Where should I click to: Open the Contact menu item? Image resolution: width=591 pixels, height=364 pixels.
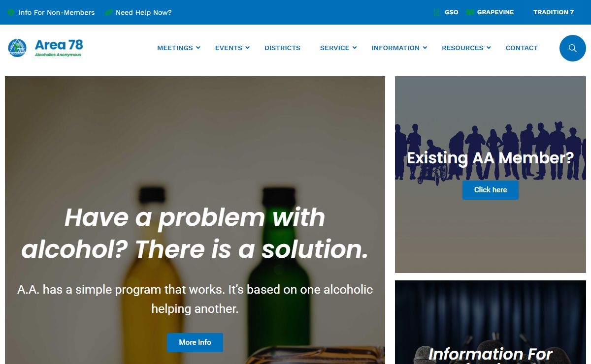[x=522, y=48]
